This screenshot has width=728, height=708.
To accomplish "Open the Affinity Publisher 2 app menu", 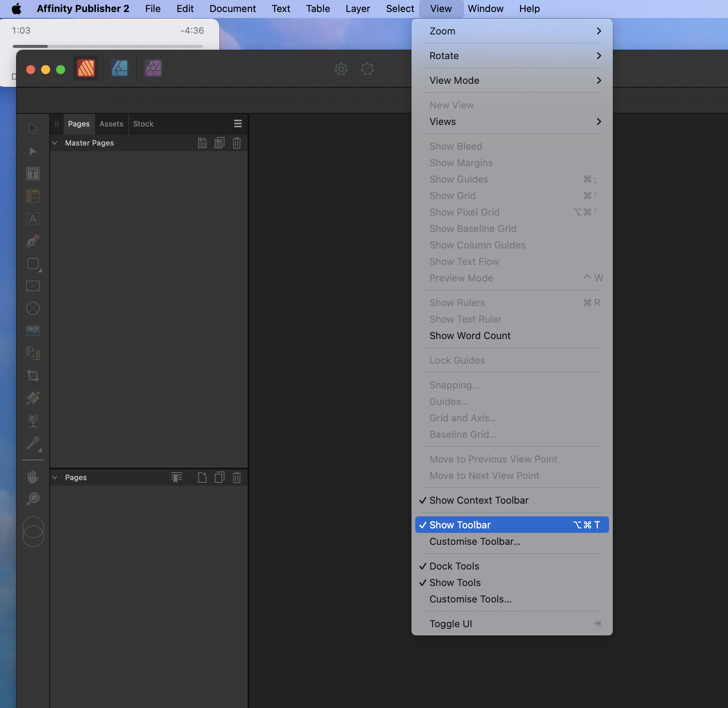I will click(x=83, y=9).
